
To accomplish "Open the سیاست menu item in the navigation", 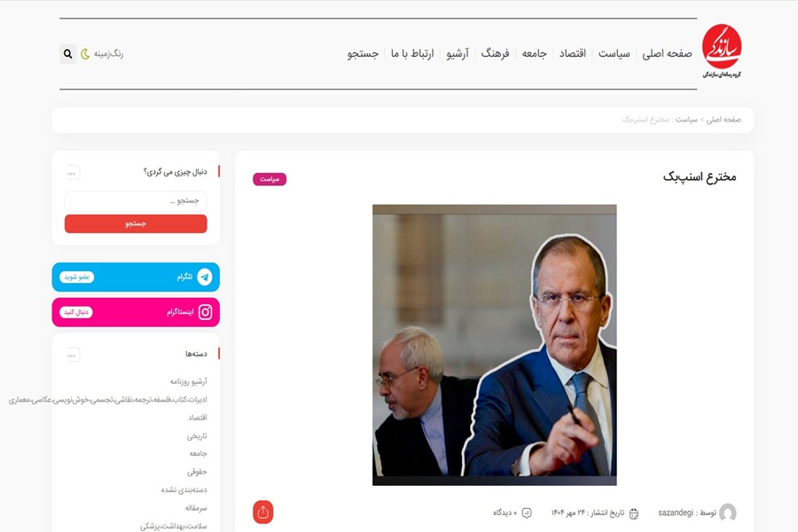I will (614, 53).
